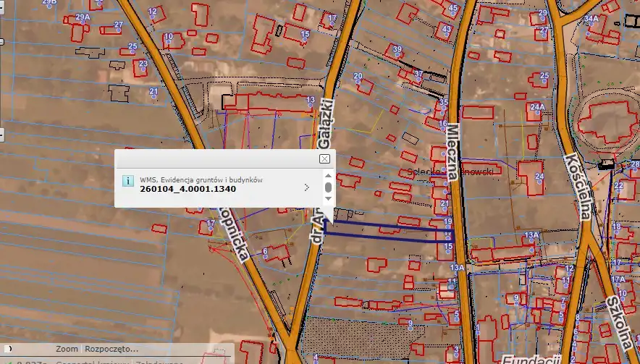This screenshot has width=640, height=364.
Task: Click the 'Rozpoczęto...' status item
Action: point(109,349)
